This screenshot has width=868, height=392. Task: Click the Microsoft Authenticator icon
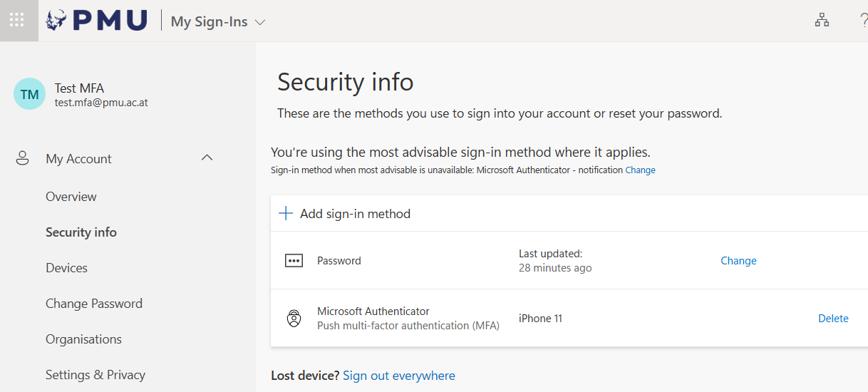(x=294, y=319)
